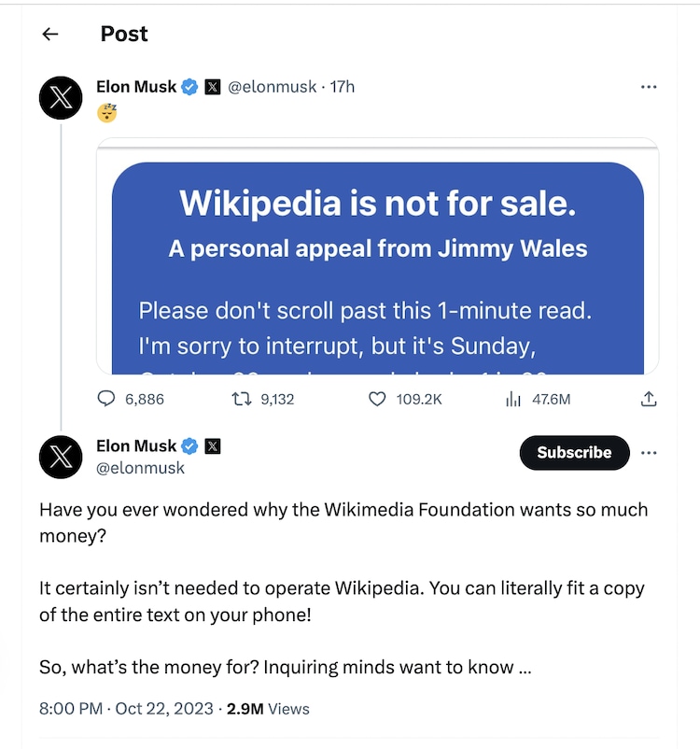
Task: Click the 8:00 PM · Oct 22, 2023 timestamp
Action: coord(124,709)
